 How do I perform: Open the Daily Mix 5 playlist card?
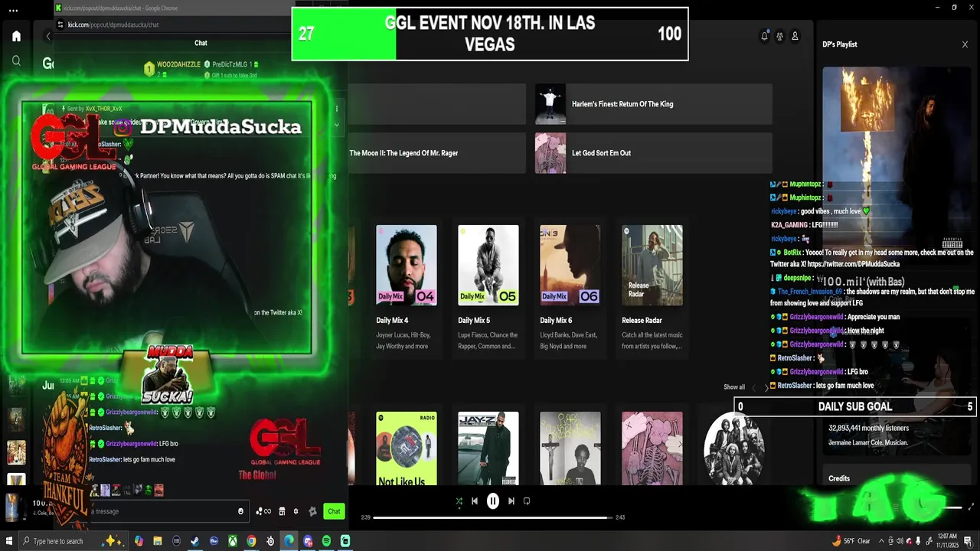pos(488,288)
